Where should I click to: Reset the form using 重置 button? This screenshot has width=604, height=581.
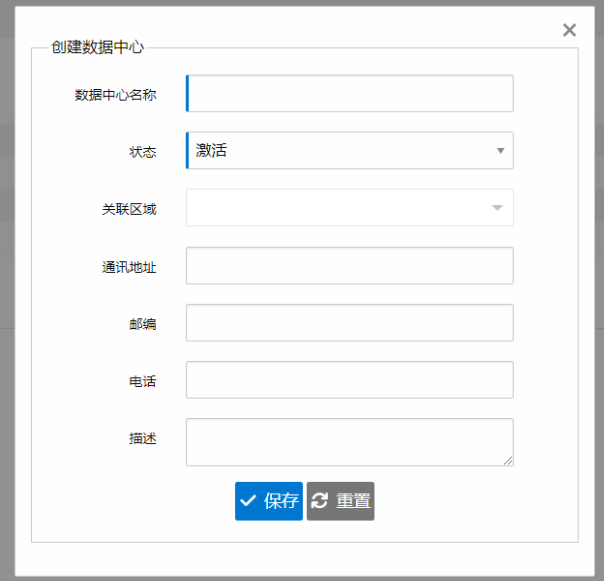(341, 501)
